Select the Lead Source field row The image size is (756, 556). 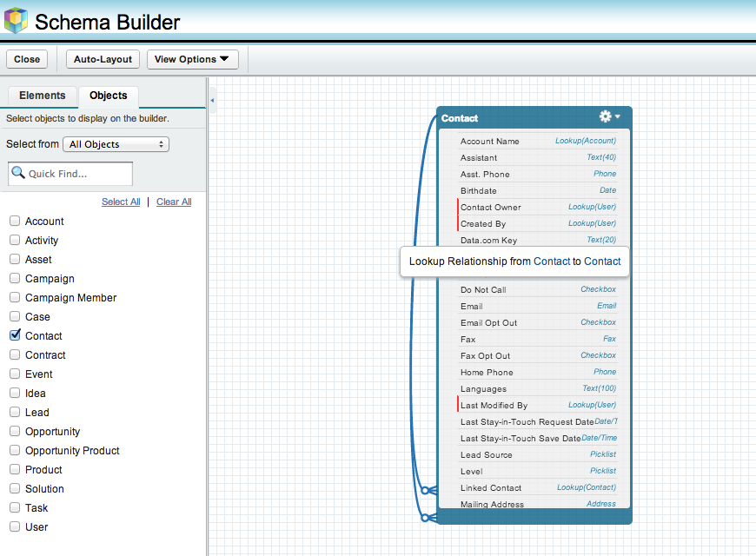point(537,454)
